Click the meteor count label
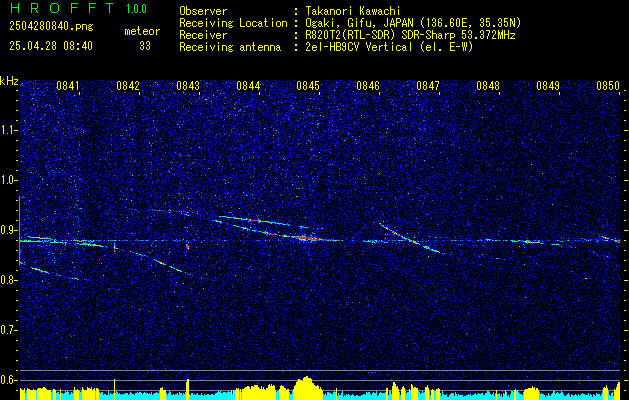629x400 pixels. tap(142, 31)
